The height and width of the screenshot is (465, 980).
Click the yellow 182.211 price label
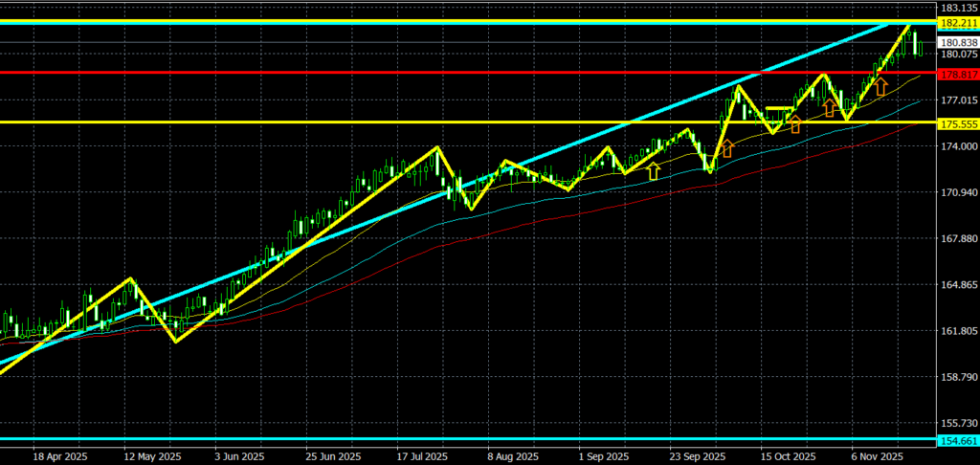click(x=958, y=23)
